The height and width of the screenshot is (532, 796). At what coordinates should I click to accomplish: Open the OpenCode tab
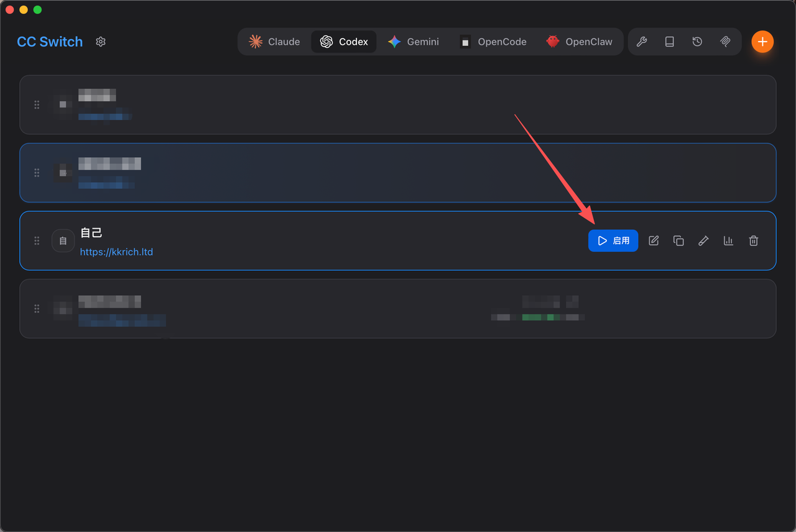coord(493,42)
